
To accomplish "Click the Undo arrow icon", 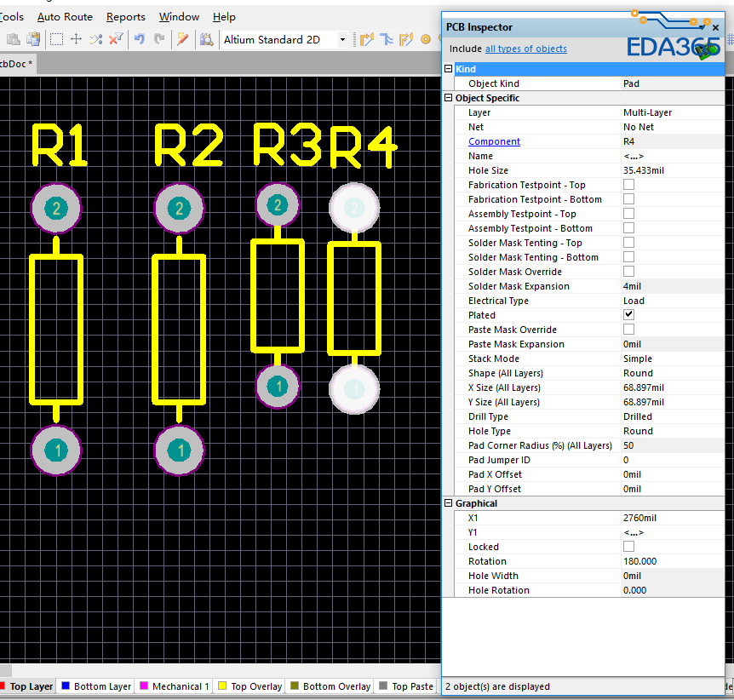I will pos(139,39).
